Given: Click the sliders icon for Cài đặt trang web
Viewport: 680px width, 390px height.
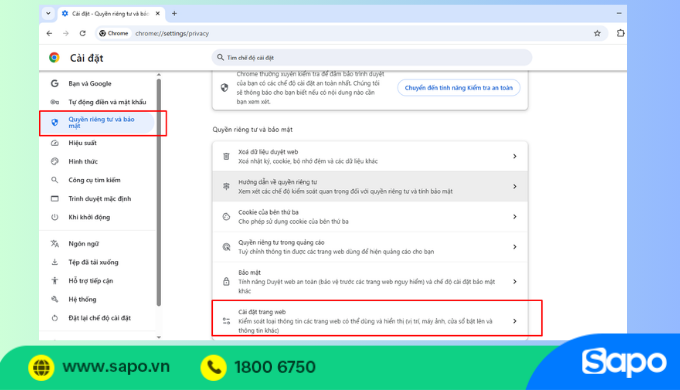Looking at the screenshot, I should coord(226,321).
